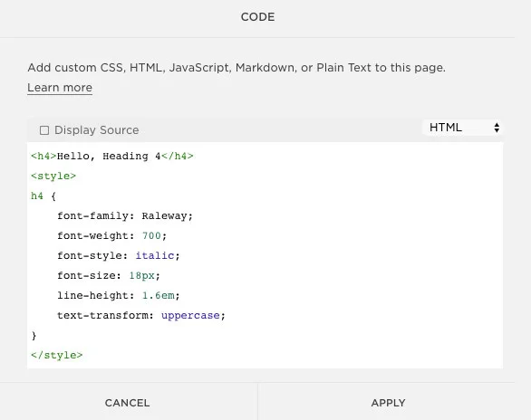Click the opening <style> tag line

[x=53, y=176]
